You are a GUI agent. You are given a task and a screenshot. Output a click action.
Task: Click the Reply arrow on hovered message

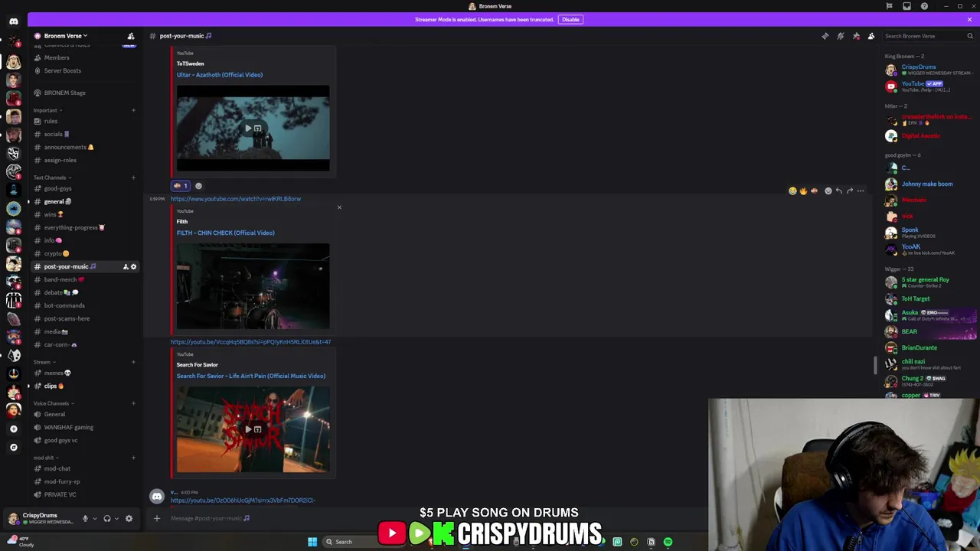(x=838, y=191)
